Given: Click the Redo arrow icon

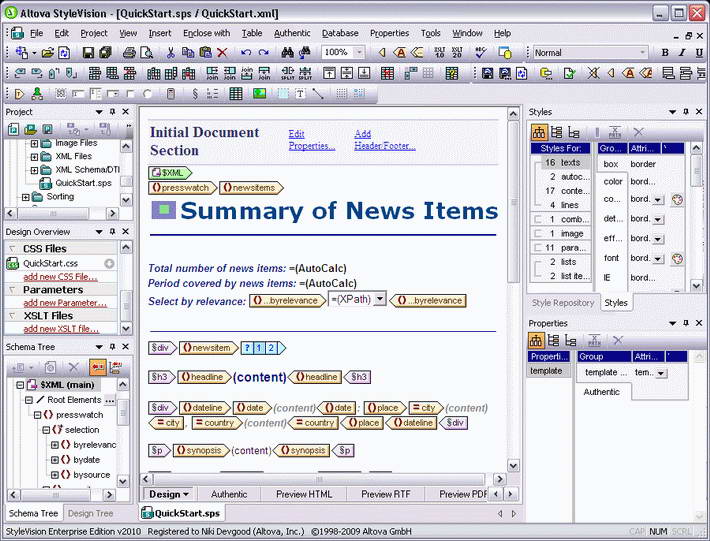Looking at the screenshot, I should [264, 53].
